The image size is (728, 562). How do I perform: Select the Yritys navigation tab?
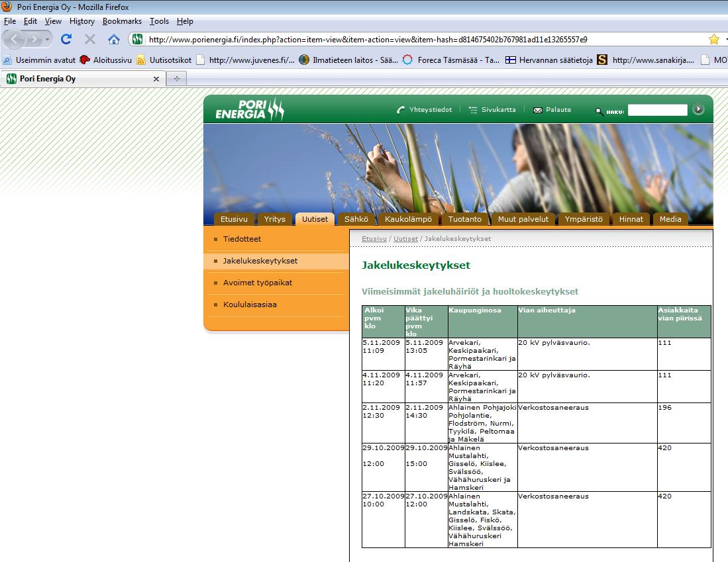pyautogui.click(x=275, y=219)
